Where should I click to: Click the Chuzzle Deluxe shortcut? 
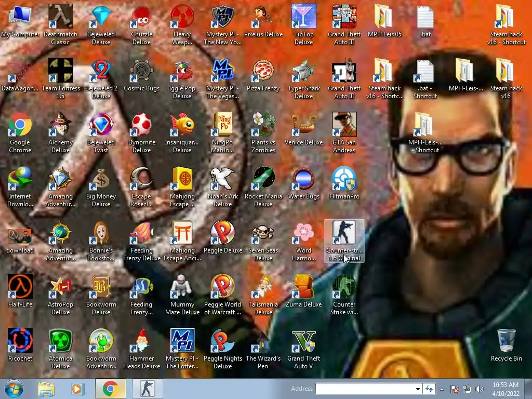[x=141, y=24]
